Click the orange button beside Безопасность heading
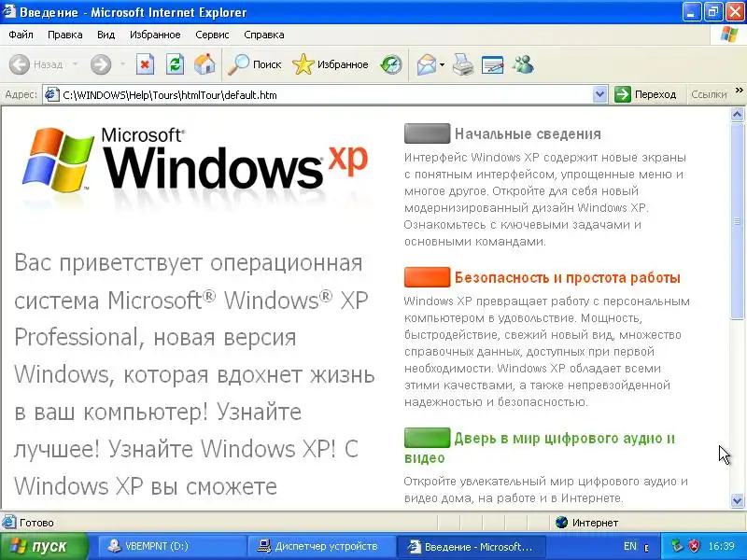This screenshot has height=560, width=747. click(x=427, y=277)
